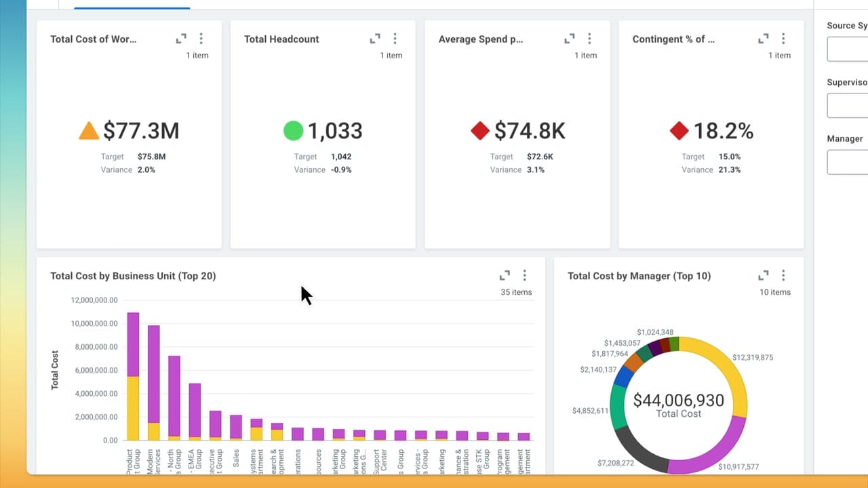Click the Source System filter field
Viewport: 868px width, 488px height.
tap(848, 49)
